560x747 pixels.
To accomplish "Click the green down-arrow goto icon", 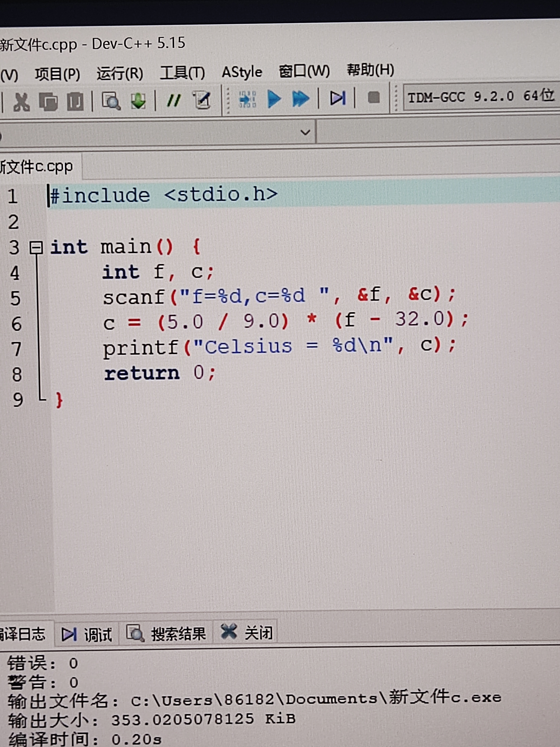I will (x=138, y=101).
